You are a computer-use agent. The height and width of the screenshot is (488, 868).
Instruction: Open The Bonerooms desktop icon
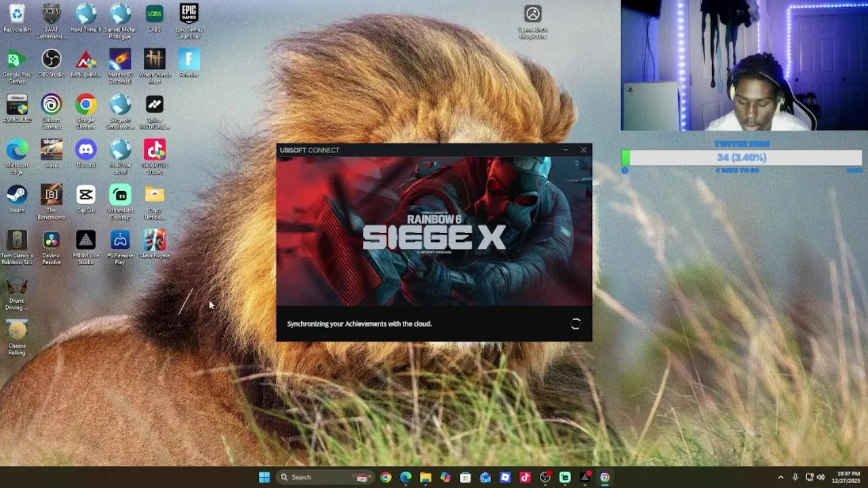pos(52,202)
